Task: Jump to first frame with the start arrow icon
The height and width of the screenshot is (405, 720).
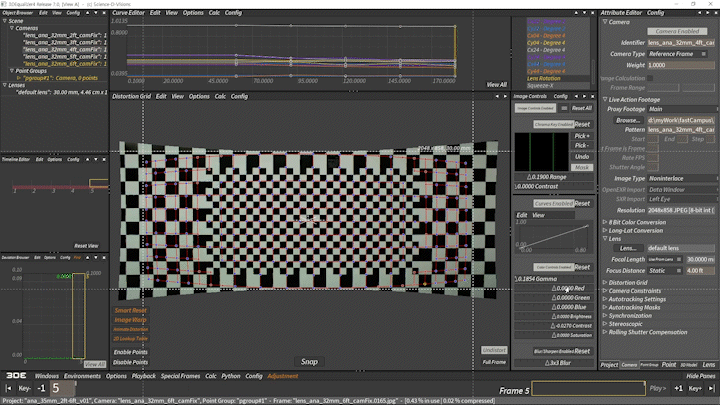Action: point(8,388)
